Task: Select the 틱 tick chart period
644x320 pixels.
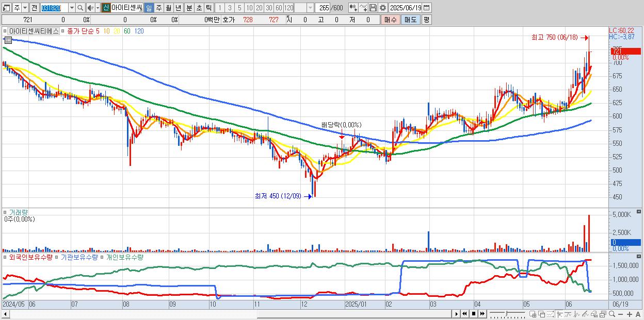Action: [208, 8]
